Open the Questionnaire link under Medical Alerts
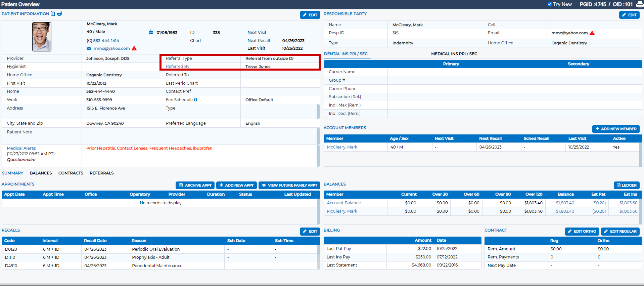644x286 pixels. click(x=21, y=160)
